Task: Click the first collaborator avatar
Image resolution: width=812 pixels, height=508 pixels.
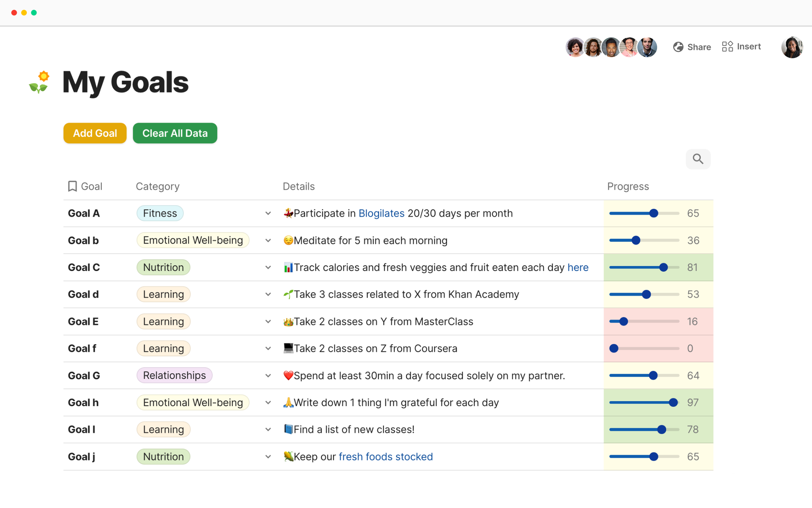Action: (x=574, y=47)
